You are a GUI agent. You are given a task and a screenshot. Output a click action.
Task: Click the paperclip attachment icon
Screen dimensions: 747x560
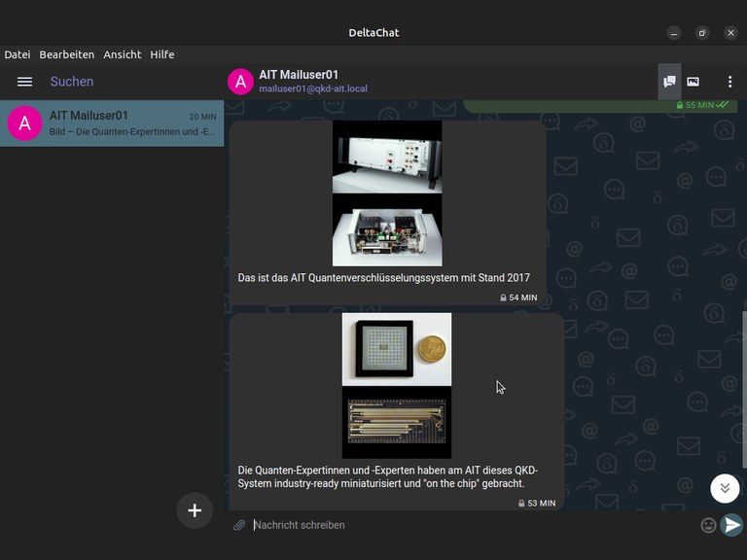pos(239,525)
